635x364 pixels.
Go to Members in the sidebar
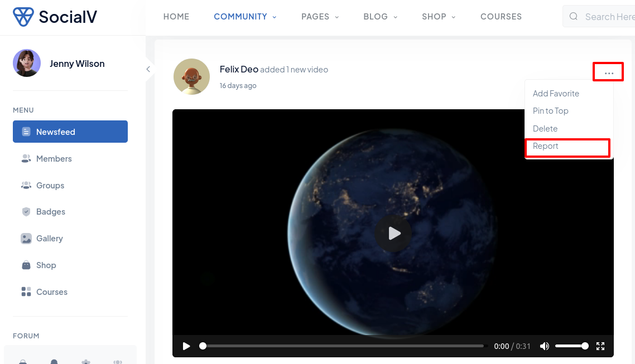pyautogui.click(x=54, y=158)
